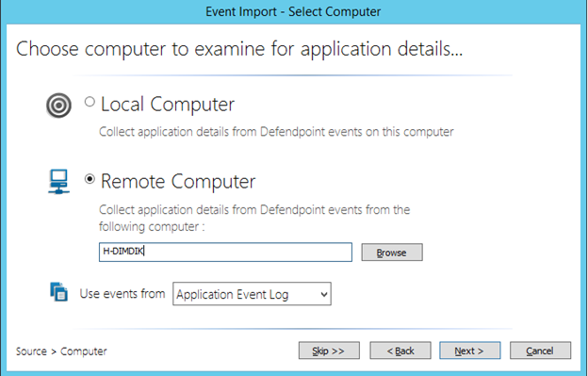
Task: Click the "Use events from" label
Action: click(122, 293)
